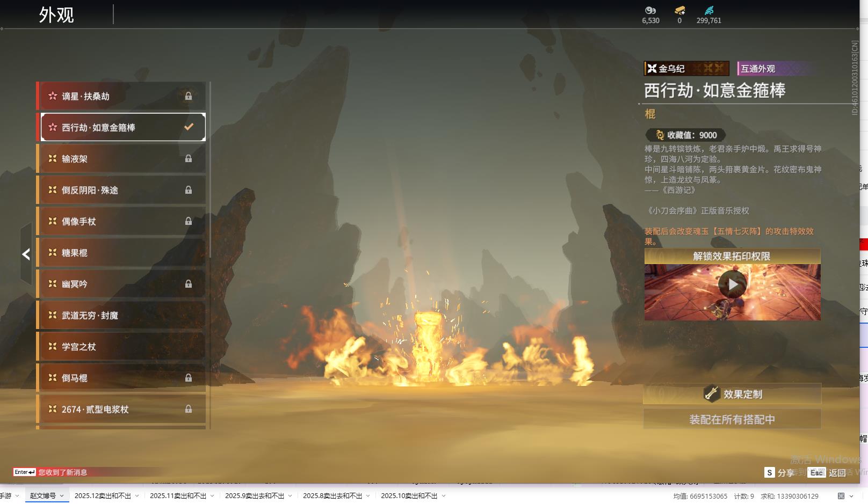
Task: Click the shuriken icon beside 偶像手杖
Action: pyautogui.click(x=53, y=221)
